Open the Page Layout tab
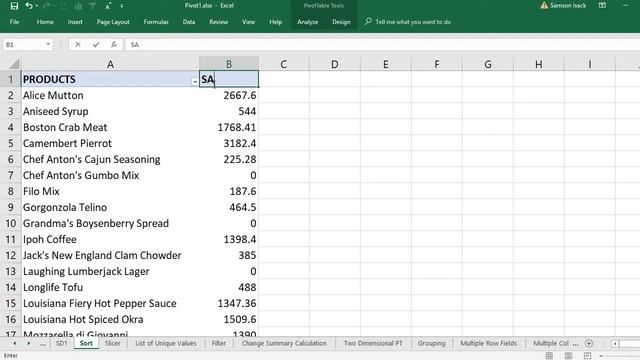This screenshot has width=640, height=360. (x=113, y=22)
